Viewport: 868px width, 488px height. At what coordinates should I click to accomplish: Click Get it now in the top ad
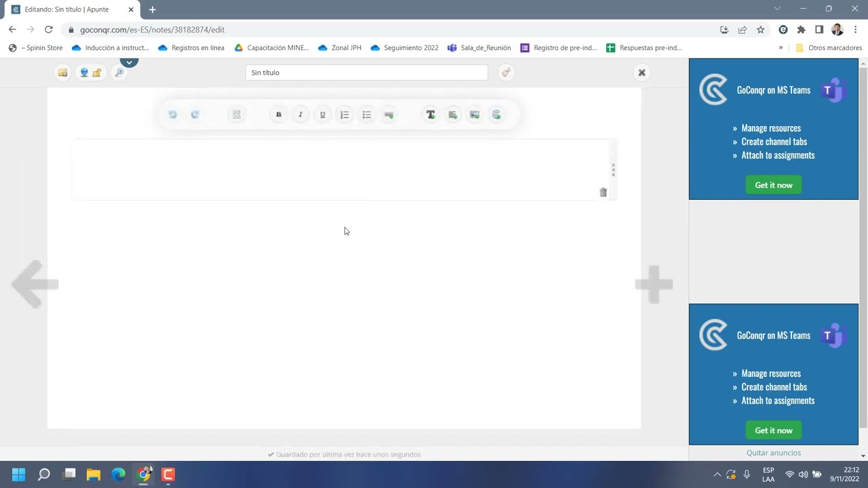[773, 185]
